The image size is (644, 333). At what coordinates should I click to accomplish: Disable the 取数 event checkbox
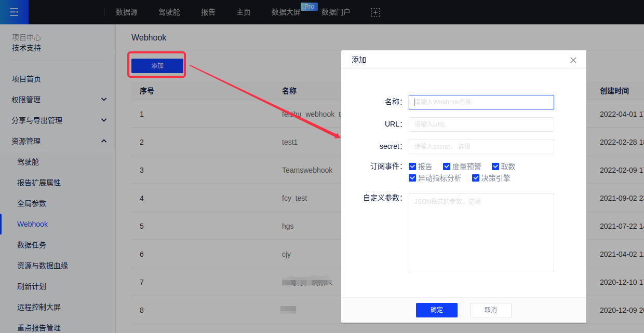(x=495, y=166)
